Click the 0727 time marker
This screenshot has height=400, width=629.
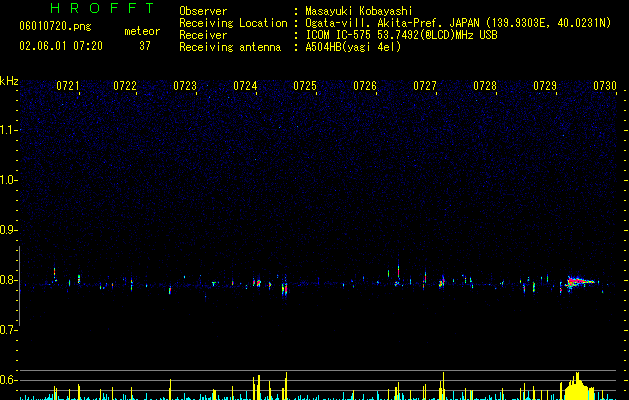[x=425, y=86]
